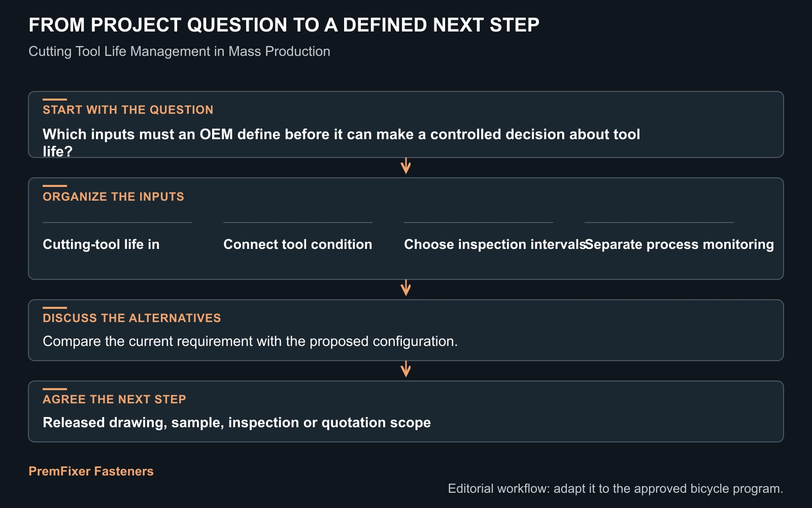
Task: Click the arrow above Agree the Next Step
Action: click(x=405, y=369)
